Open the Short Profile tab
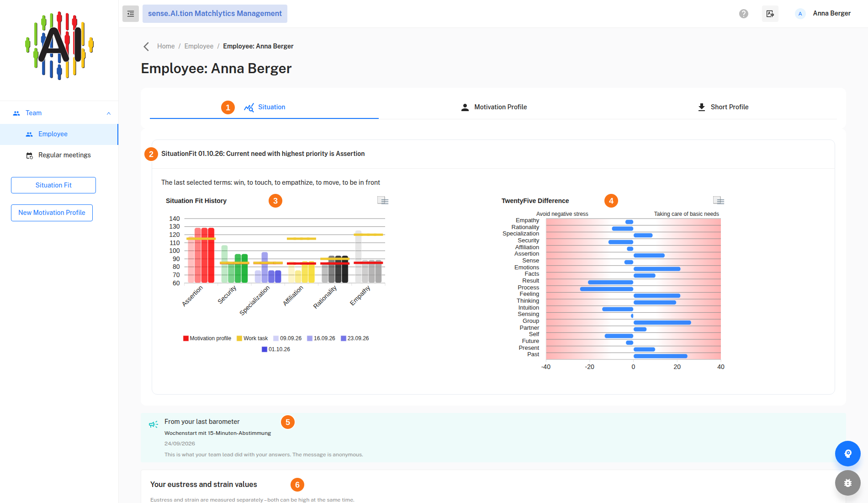This screenshot has height=503, width=868. pos(723,107)
